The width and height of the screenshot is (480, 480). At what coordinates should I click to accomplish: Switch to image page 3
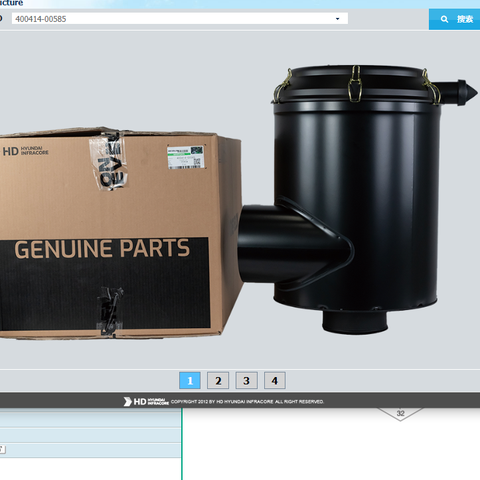coord(246,380)
